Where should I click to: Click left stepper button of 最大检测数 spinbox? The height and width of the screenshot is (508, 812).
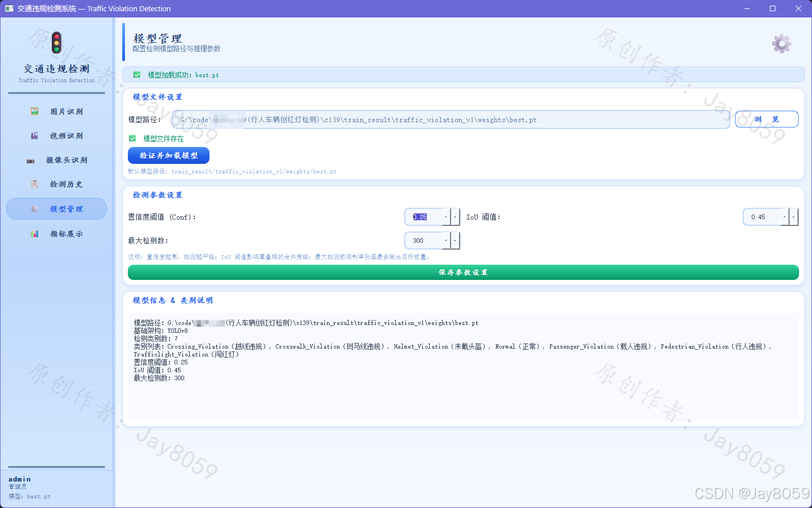click(446, 240)
